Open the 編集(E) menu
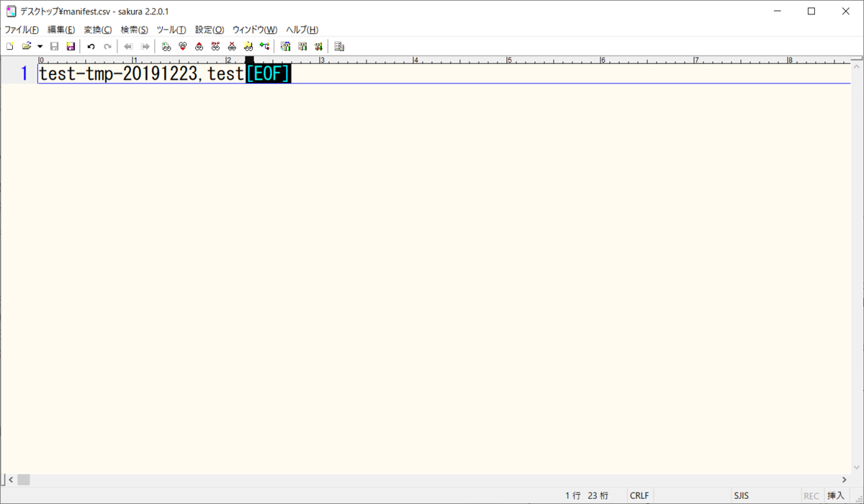The height and width of the screenshot is (504, 864). click(61, 30)
